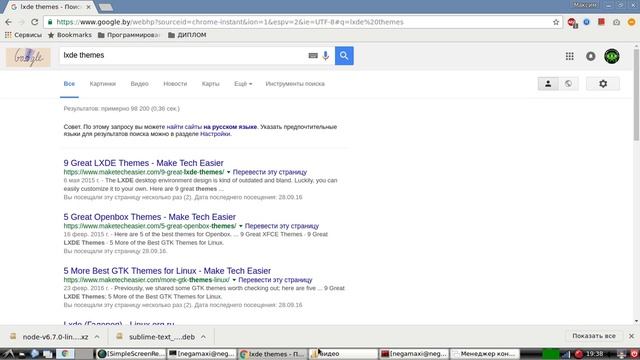Switch to Видео file manager window
Viewport: 640px width, 360px height.
point(343,354)
